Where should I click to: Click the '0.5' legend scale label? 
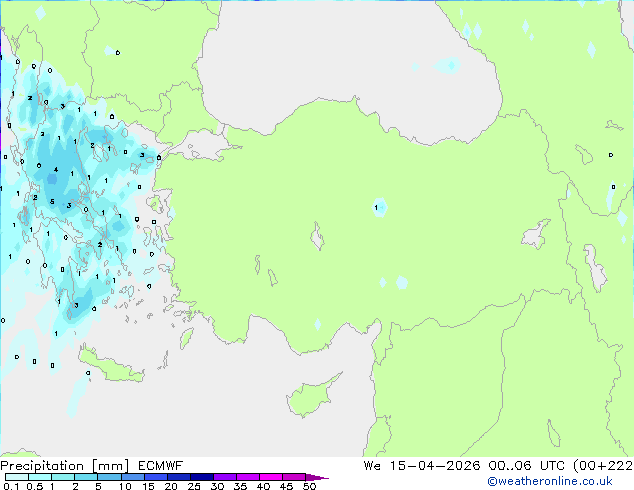(x=34, y=486)
